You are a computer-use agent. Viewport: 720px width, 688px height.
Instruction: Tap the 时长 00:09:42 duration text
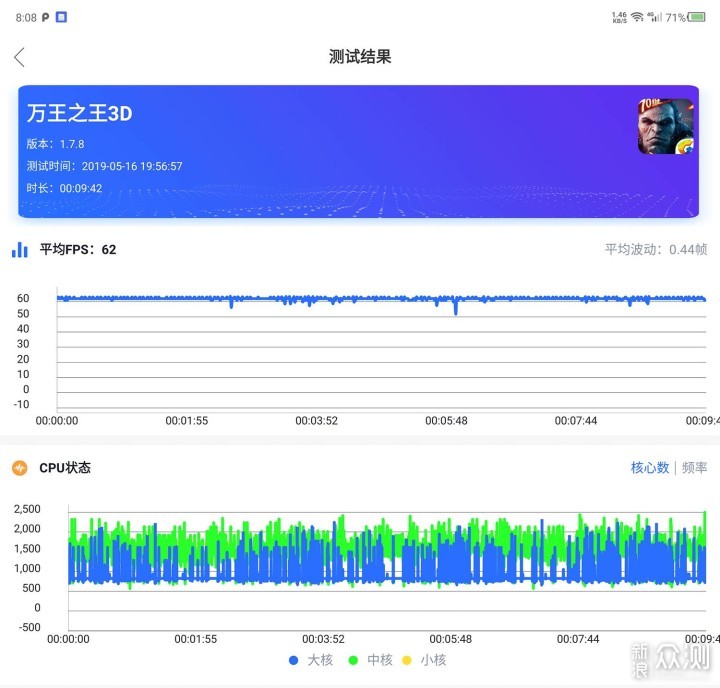click(x=64, y=188)
